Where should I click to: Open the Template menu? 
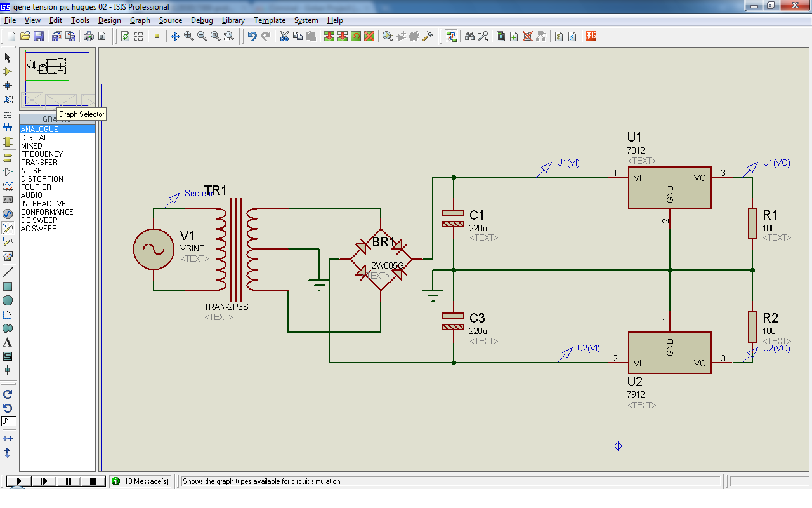270,20
